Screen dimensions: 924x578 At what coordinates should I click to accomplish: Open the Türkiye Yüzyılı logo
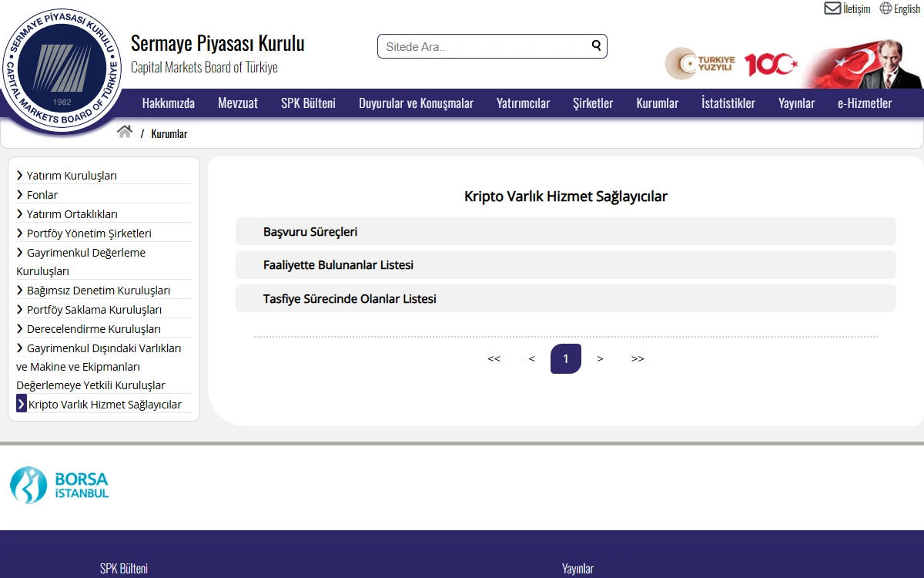point(701,64)
